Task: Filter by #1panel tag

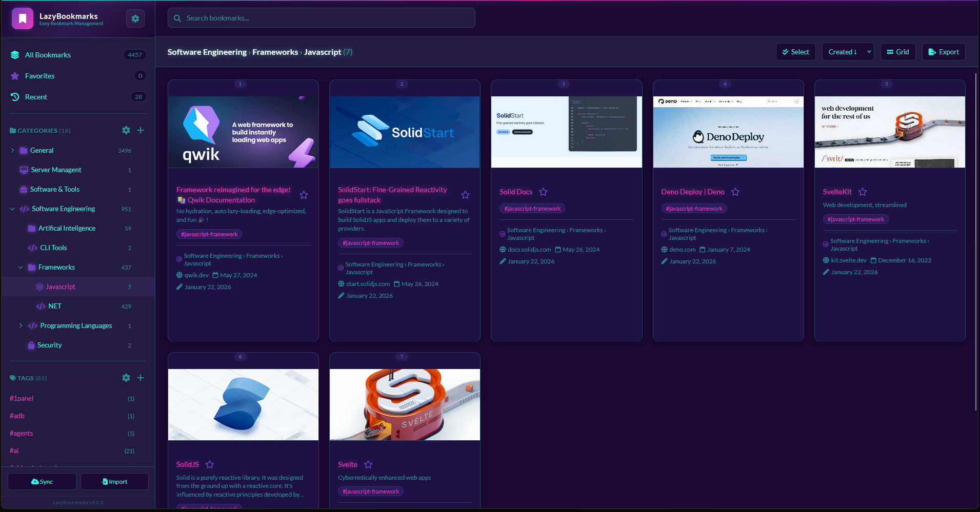Action: [x=22, y=398]
